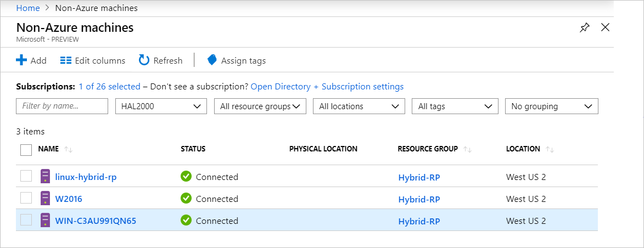Click the W2016 server icon
Image resolution: width=644 pixels, height=248 pixels.
coord(45,198)
